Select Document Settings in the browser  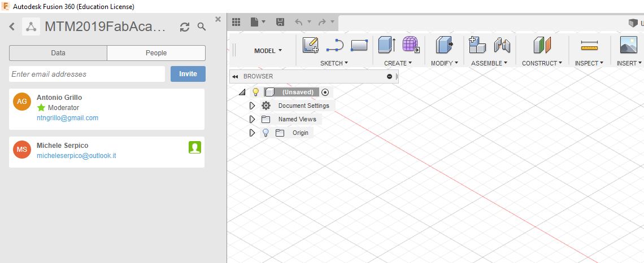(x=303, y=106)
